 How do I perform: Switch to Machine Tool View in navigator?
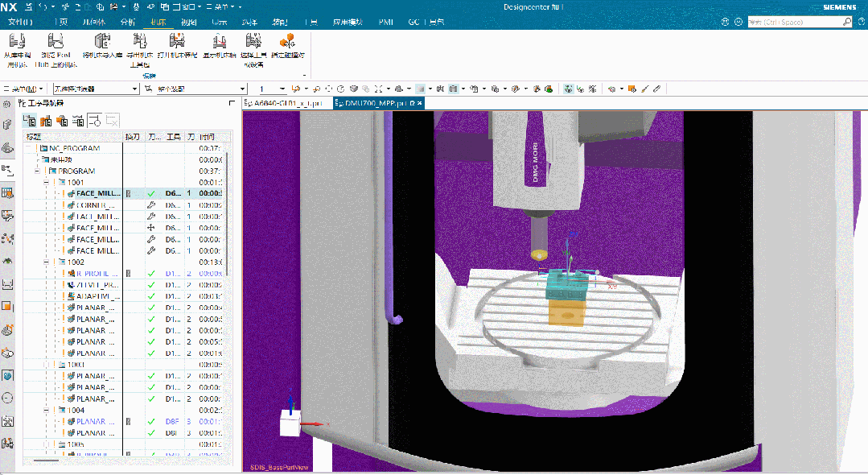tap(45, 121)
